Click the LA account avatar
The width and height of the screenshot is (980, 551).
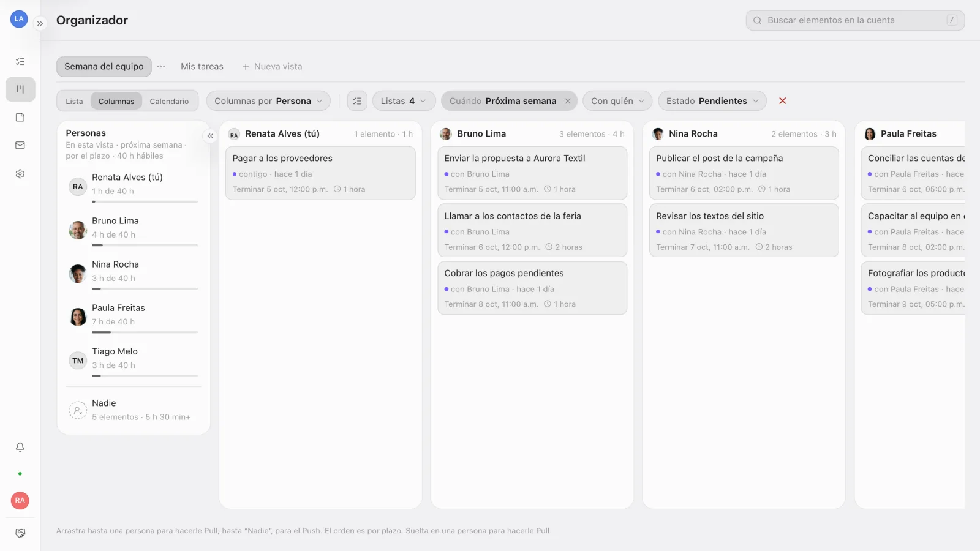click(19, 19)
